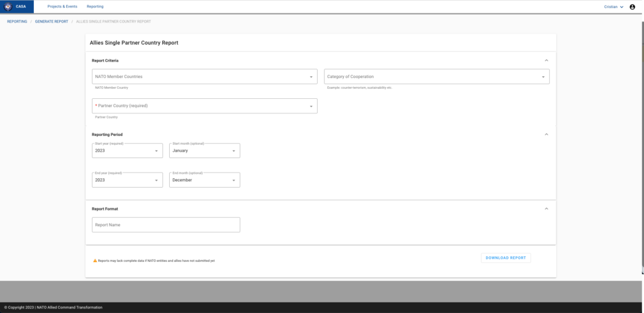Open the Reporting menu
Screen dimensions: 644x313
(95, 6)
